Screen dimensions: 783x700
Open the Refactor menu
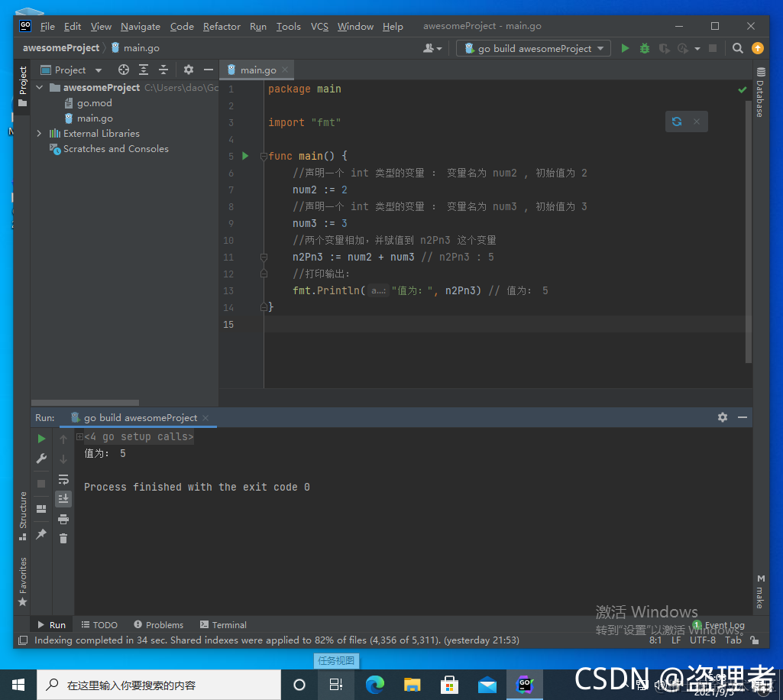click(x=222, y=27)
